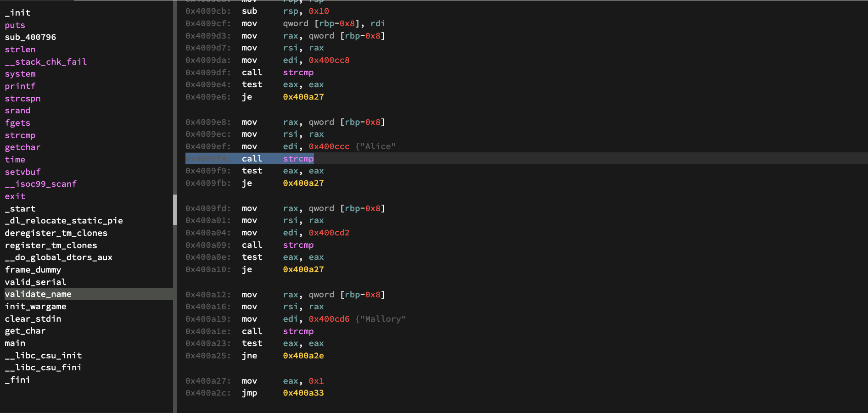
Task: Select the _init function in the list
Action: click(x=17, y=13)
